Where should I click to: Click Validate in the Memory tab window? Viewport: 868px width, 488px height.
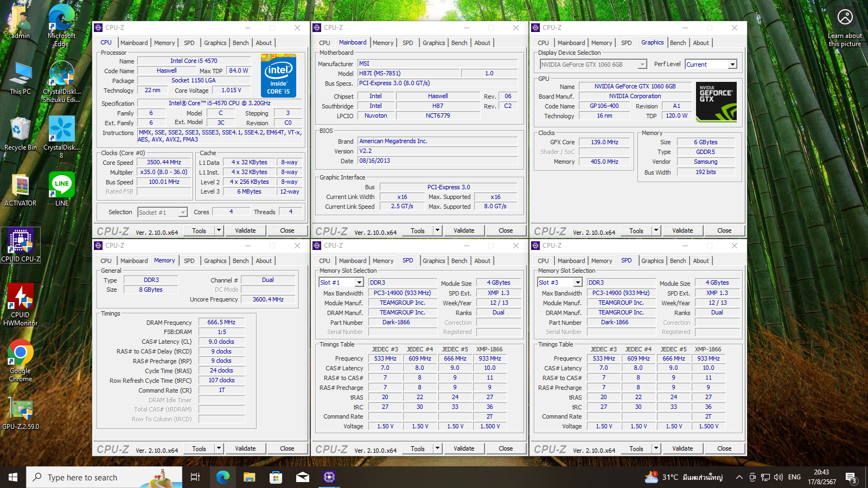point(245,448)
